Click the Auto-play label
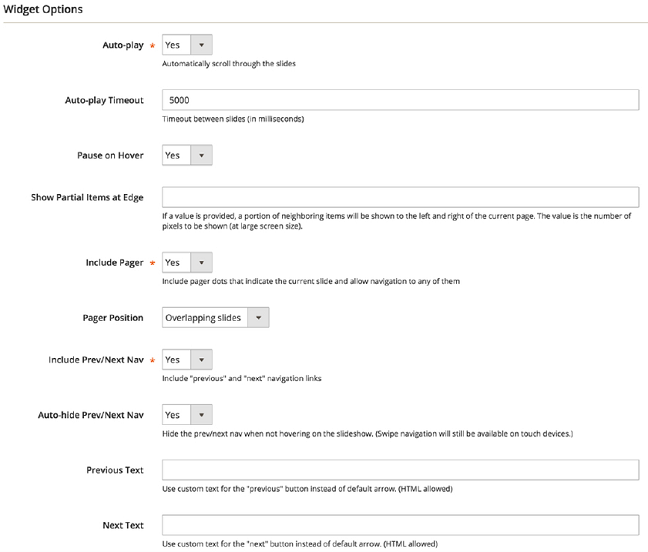This screenshot has width=648, height=552. 123,45
